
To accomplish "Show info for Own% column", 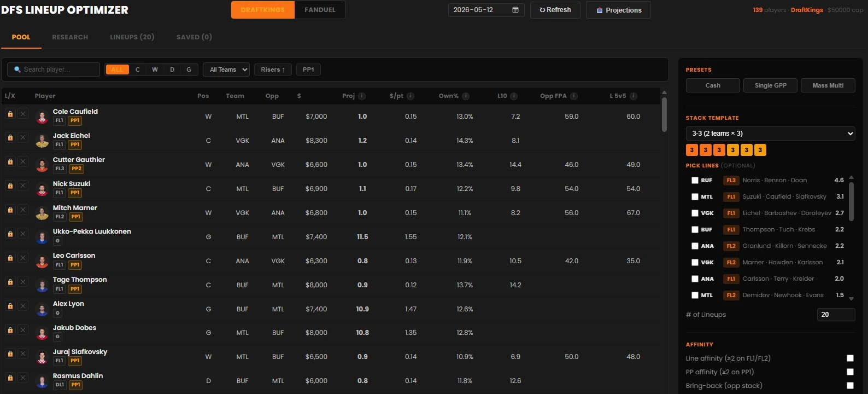I will coord(466,96).
